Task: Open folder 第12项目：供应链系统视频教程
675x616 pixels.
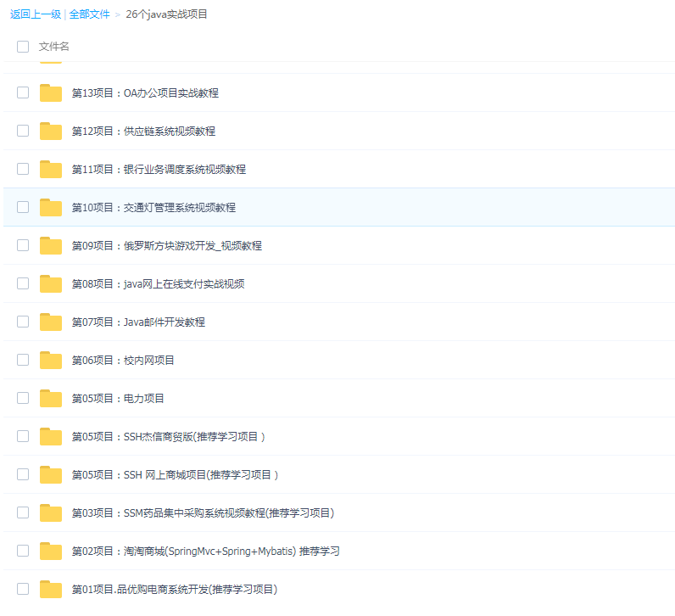Action: (143, 132)
